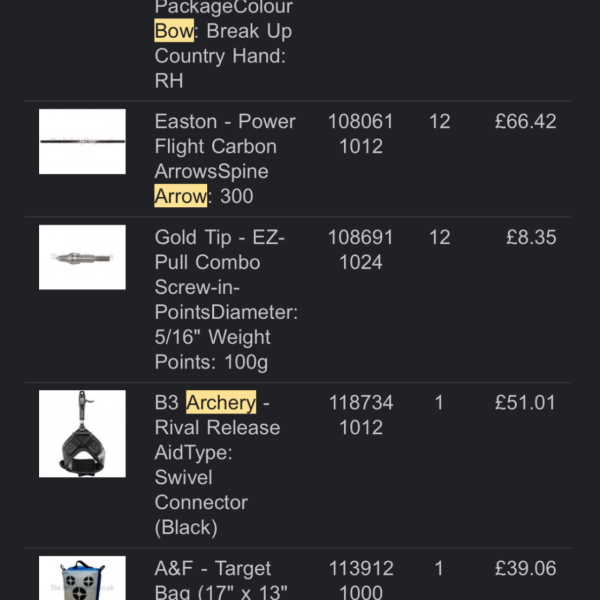
Task: Click product code 118734 1012
Action: coord(361,415)
